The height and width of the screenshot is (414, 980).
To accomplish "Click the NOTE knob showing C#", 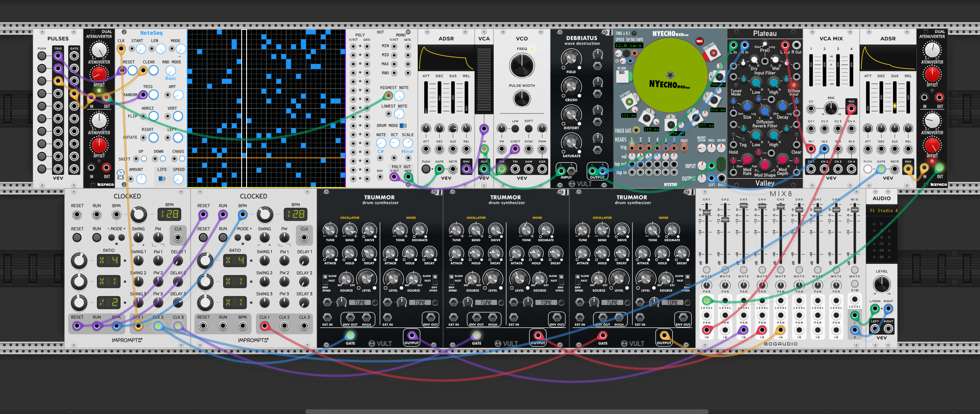I will [381, 143].
